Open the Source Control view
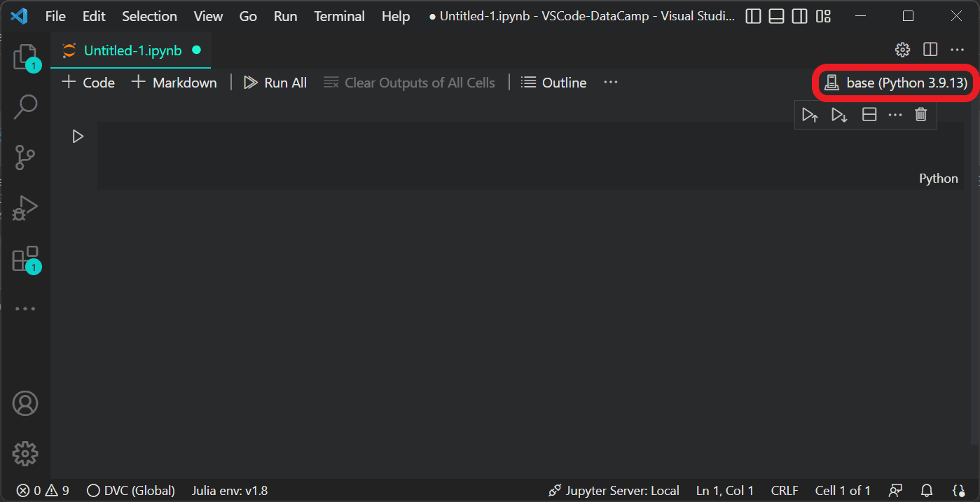This screenshot has width=980, height=502. 25,158
